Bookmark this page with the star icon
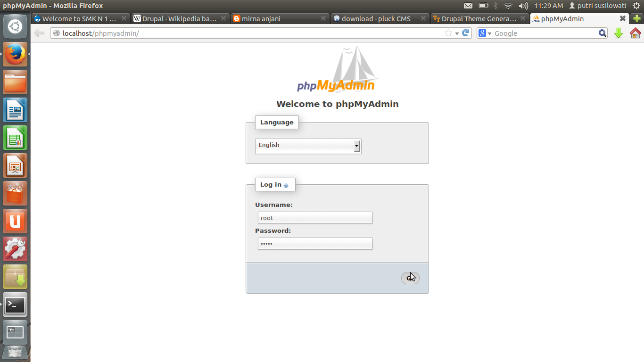Viewport: 644px width, 362px height. tap(448, 33)
